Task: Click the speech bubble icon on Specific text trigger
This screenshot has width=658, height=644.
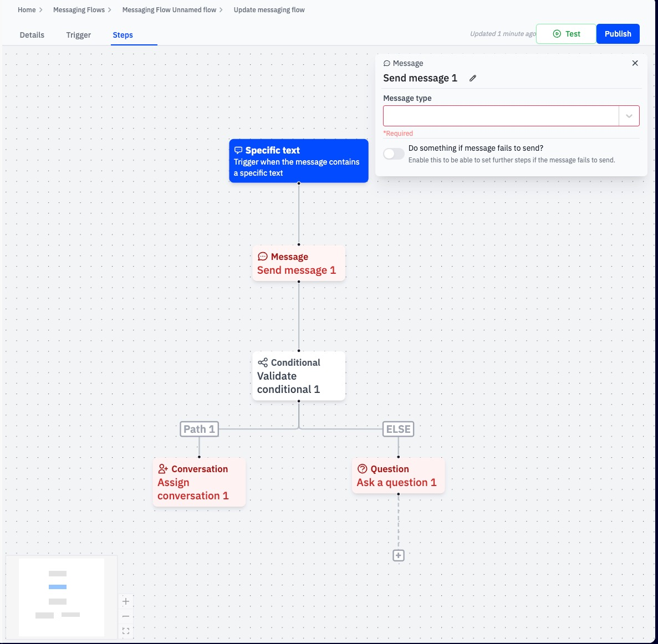Action: point(238,150)
